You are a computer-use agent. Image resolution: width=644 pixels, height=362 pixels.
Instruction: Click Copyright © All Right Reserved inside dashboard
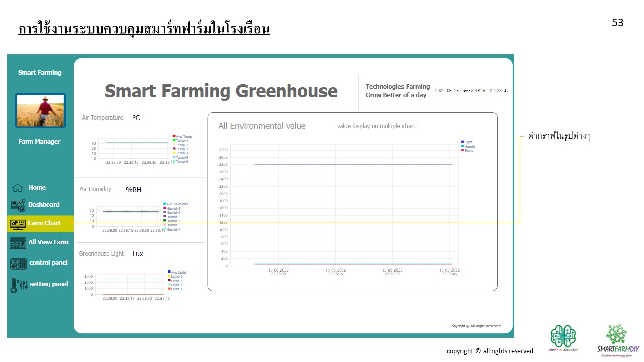(475, 326)
